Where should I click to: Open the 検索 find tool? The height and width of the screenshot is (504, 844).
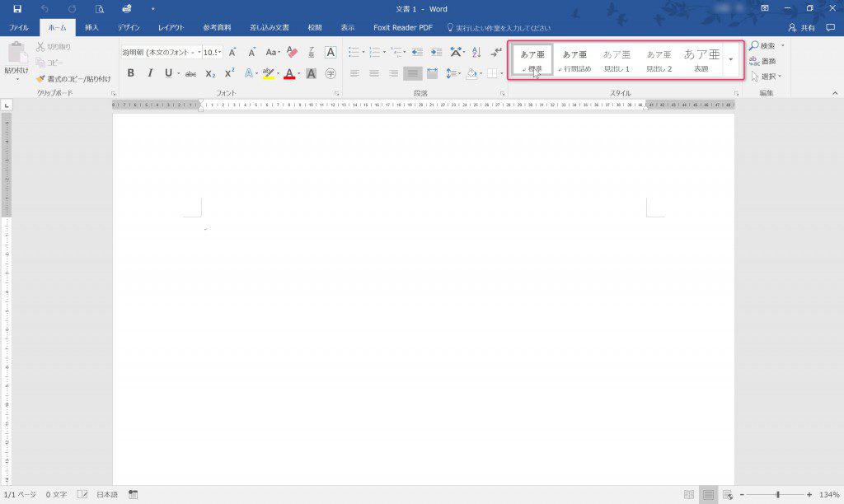[763, 46]
